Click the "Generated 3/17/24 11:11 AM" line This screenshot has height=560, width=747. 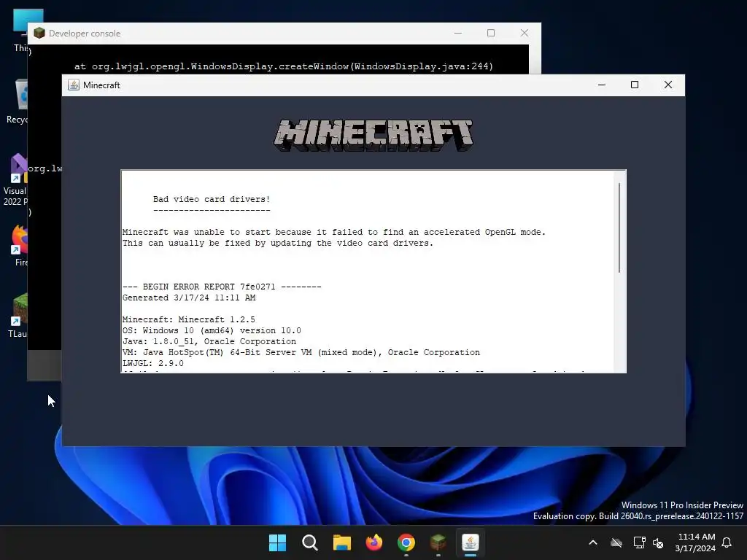point(189,297)
